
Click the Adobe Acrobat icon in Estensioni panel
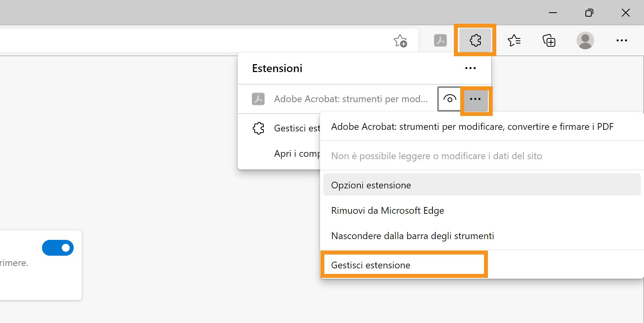pos(258,99)
